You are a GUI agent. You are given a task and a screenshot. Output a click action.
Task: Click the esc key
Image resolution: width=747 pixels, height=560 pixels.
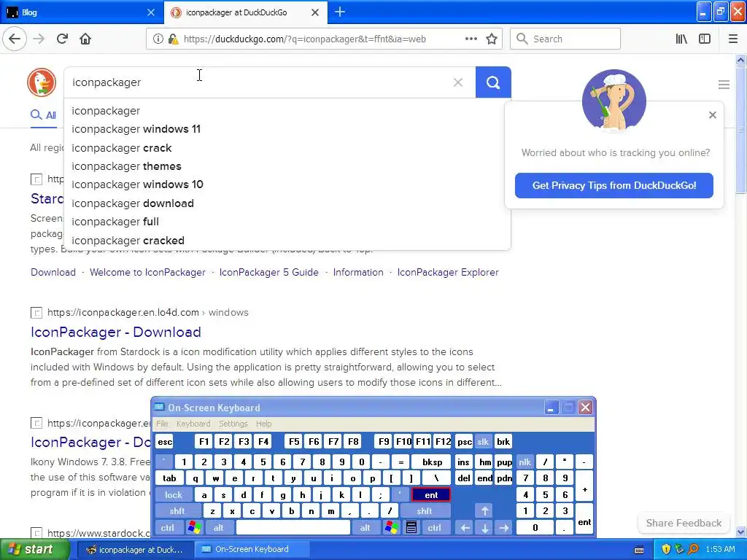point(165,442)
